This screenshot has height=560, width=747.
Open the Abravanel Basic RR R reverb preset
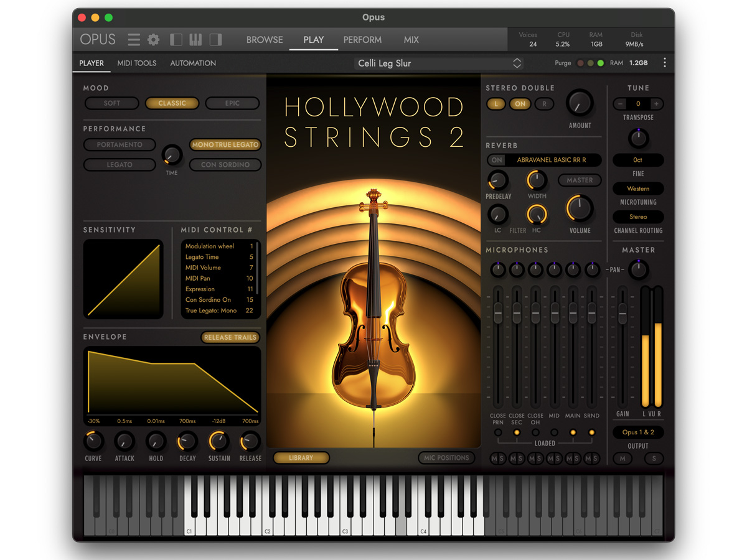[x=552, y=160]
